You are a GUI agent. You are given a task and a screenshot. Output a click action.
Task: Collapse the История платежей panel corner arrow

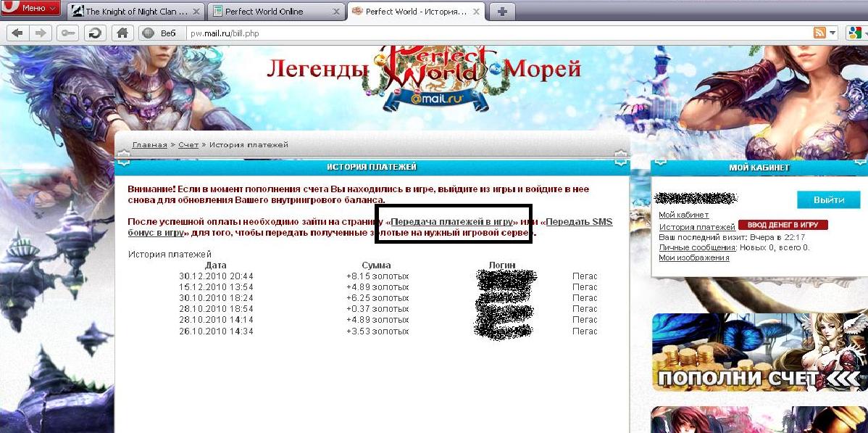point(621,157)
